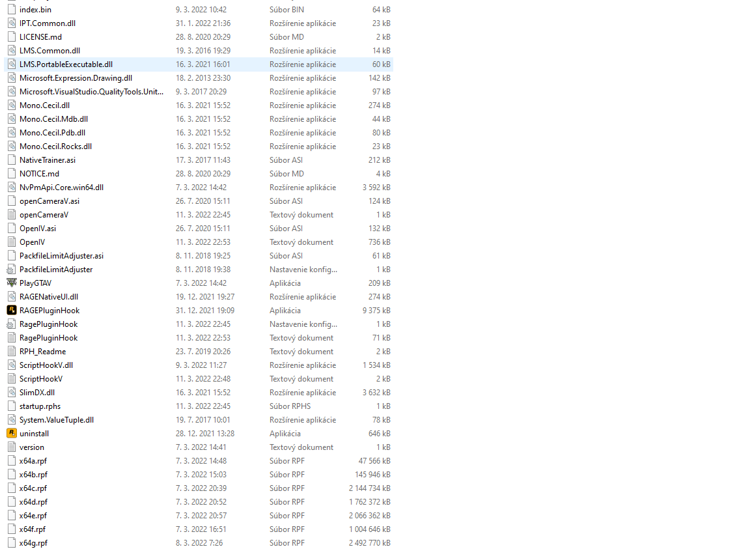Image resolution: width=752 pixels, height=560 pixels.
Task: Click the date 8. 3. 2022 7:26
Action: 199,542
